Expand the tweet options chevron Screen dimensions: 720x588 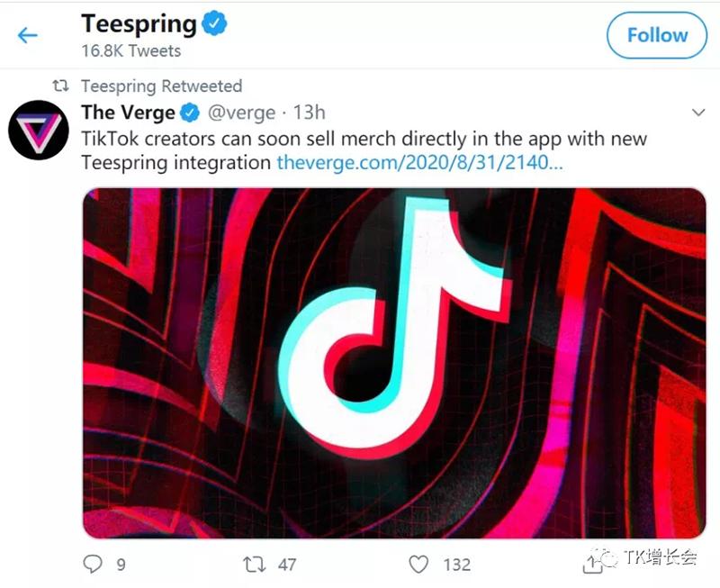697,113
